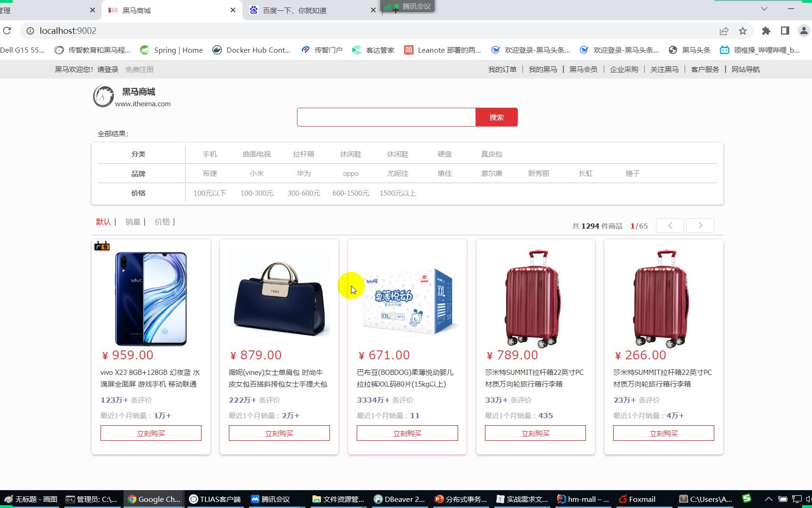Image resolution: width=812 pixels, height=508 pixels.
Task: Open tab search chevron in title bar
Action: [764, 8]
